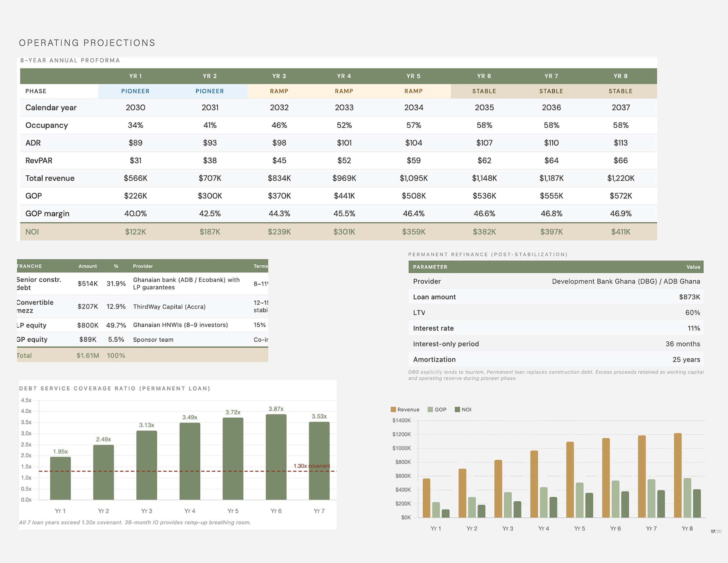Click the Debt Service Coverage Ratio chart title
This screenshot has width=728, height=563.
tap(115, 388)
